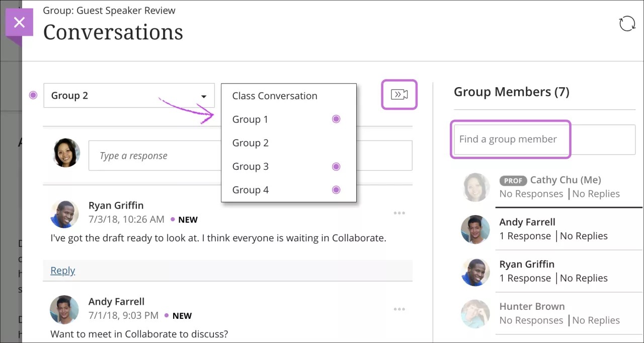
Task: Click Hunter Brown's avatar in member list
Action: pyautogui.click(x=475, y=314)
